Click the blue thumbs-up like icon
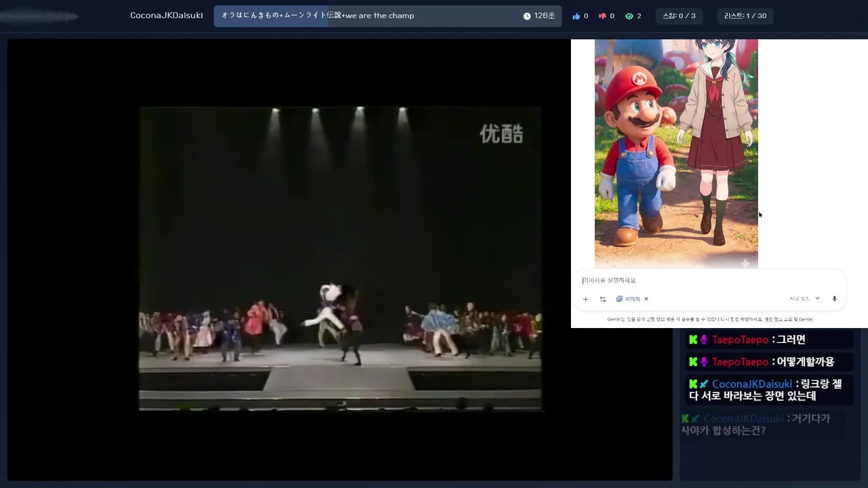 coord(576,16)
